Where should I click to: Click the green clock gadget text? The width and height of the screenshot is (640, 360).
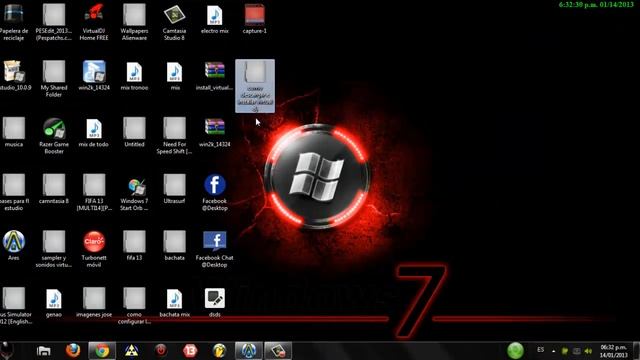coord(596,4)
